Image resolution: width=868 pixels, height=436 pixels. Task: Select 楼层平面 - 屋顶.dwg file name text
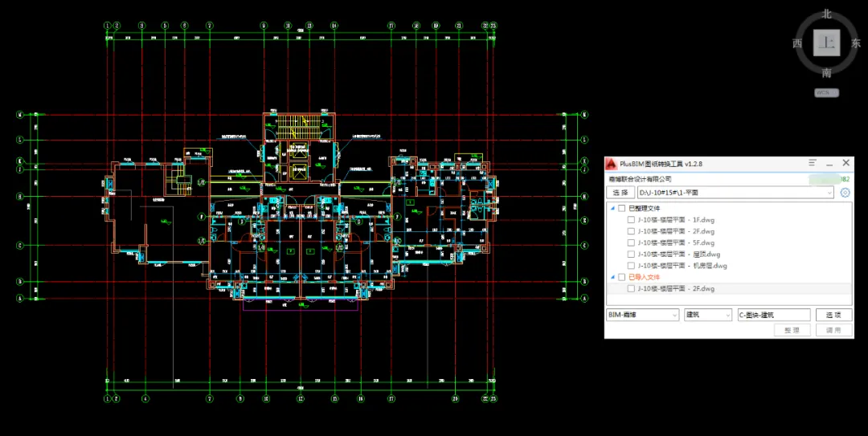[678, 255]
